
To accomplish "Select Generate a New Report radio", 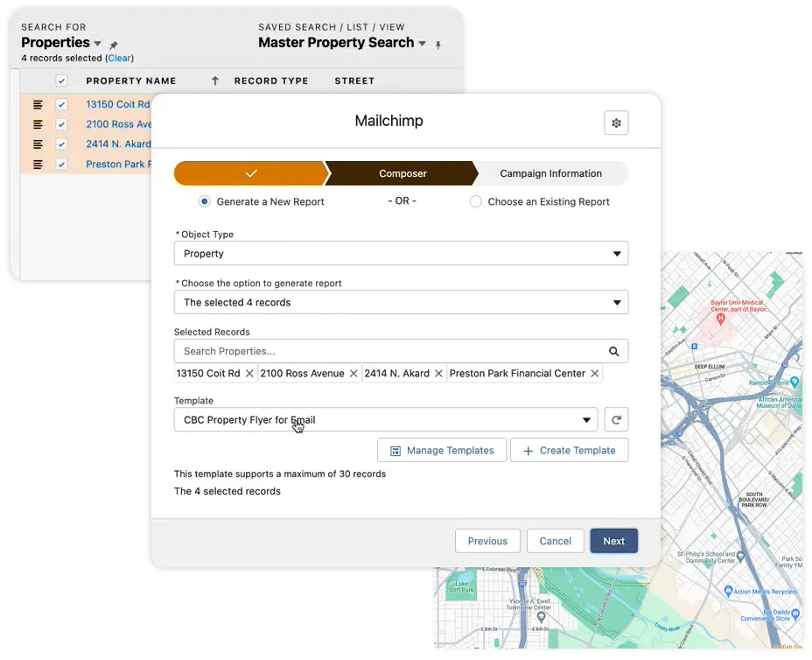I will pos(205,201).
